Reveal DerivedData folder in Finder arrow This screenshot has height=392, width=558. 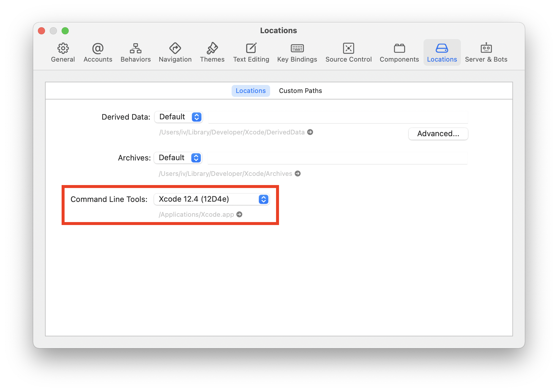point(310,132)
